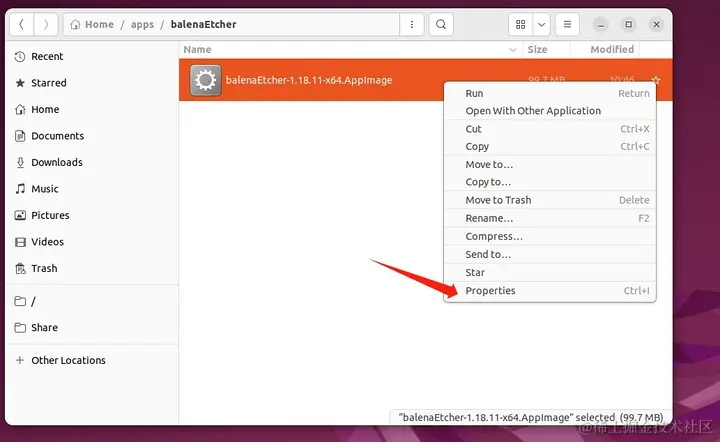Viewport: 720px width, 442px height.
Task: Click the balenaEtcher-1.18.11-x64.AppImage file name
Action: pyautogui.click(x=309, y=80)
